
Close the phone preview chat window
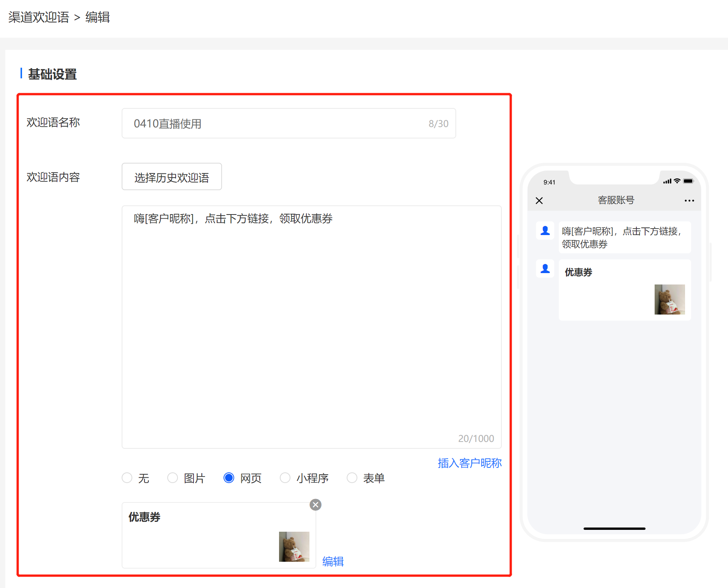539,200
